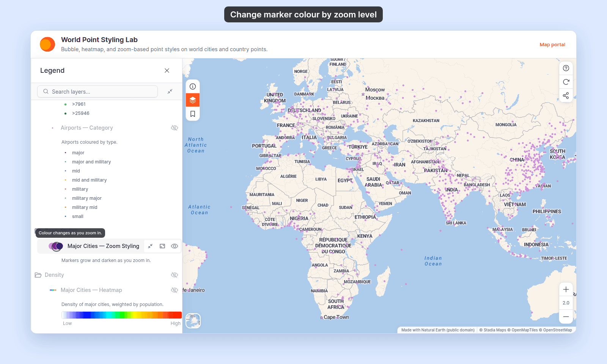Click the Major Cities Zoom Styling swatch
This screenshot has height=364, width=607.
(x=56, y=246)
